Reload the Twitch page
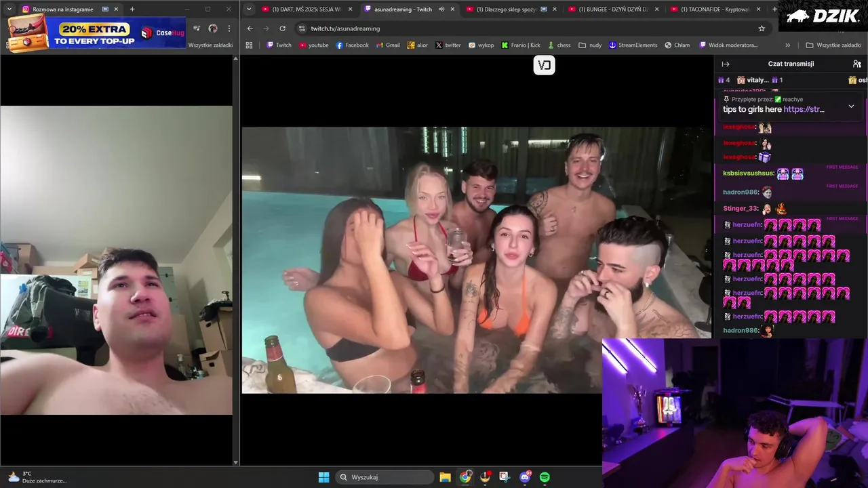The image size is (868, 488). (283, 28)
